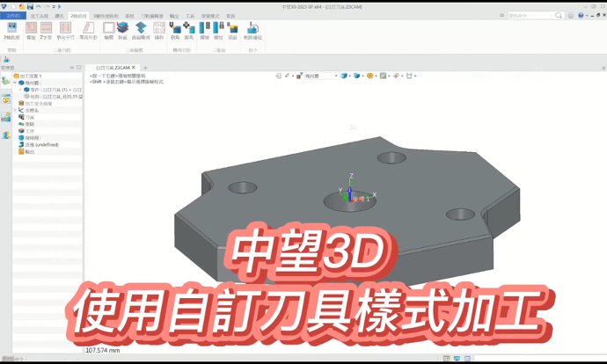Select the 斜面 ramp milling icon

click(x=122, y=30)
